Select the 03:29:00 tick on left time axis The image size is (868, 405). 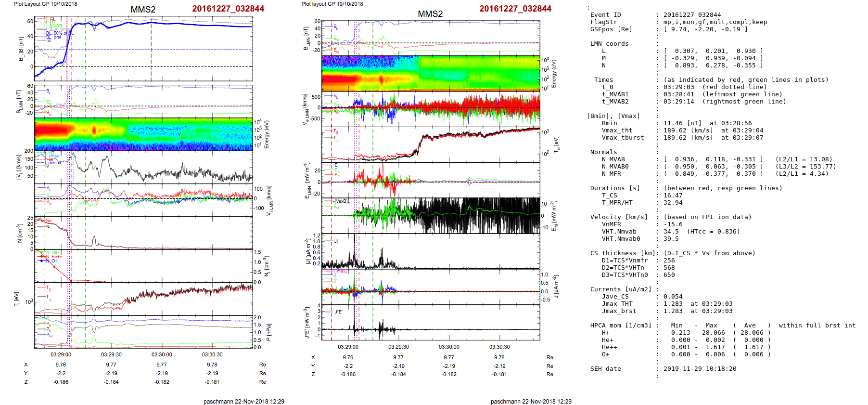[61, 354]
